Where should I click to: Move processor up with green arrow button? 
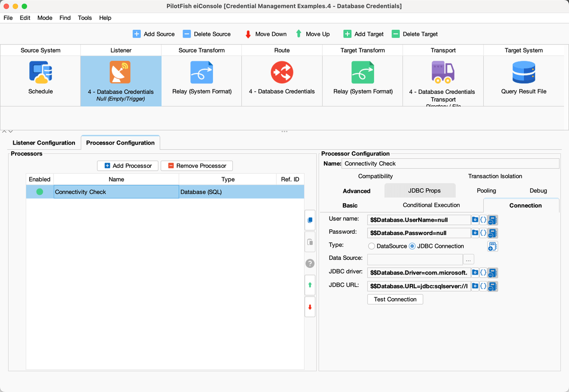click(310, 285)
